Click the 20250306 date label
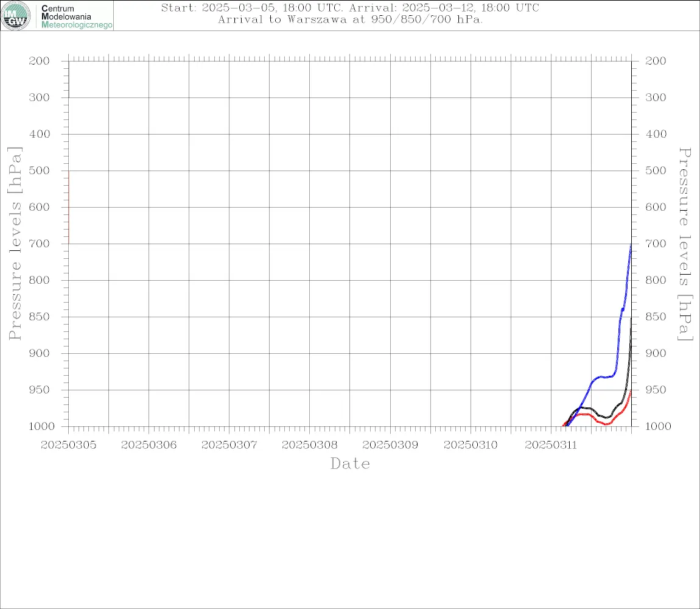The image size is (700, 609). 149,445
